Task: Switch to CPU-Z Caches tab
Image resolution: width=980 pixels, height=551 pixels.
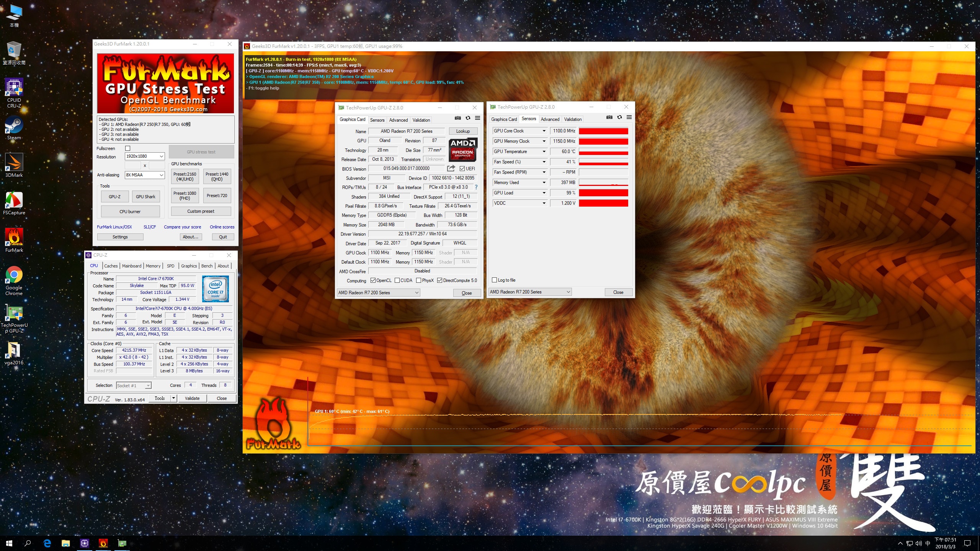Action: point(111,266)
